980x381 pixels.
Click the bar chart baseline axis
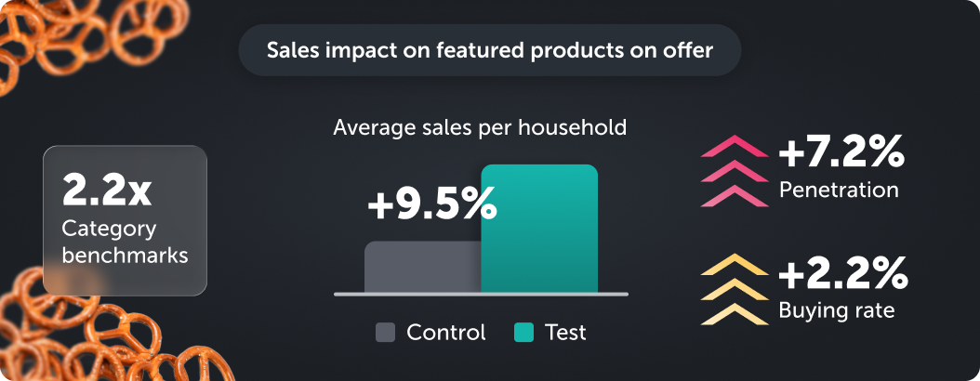click(x=481, y=294)
